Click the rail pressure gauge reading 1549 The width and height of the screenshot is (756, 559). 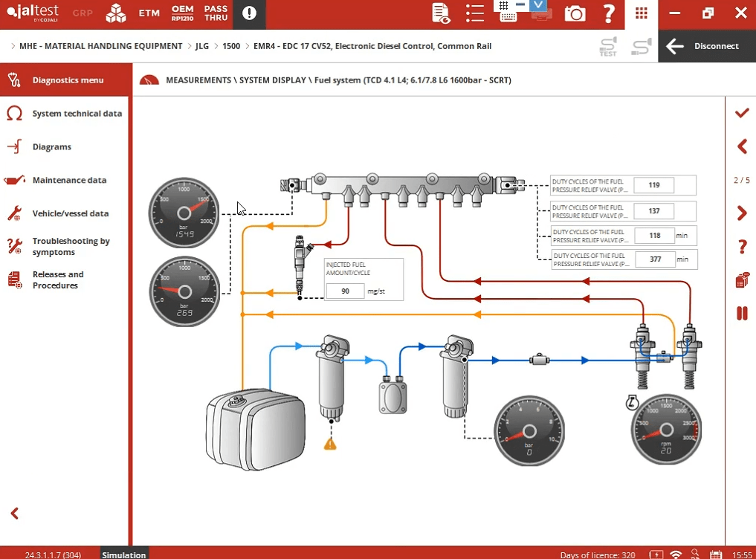tap(184, 214)
